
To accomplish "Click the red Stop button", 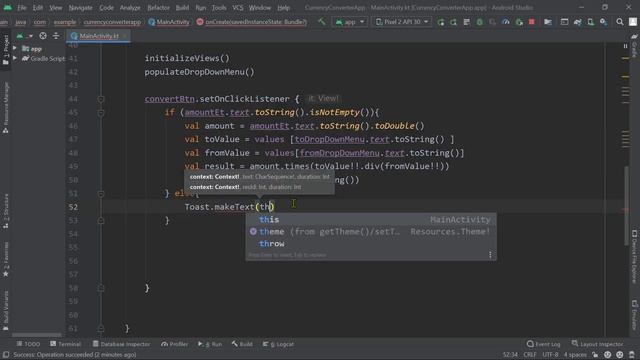I will coord(531,22).
